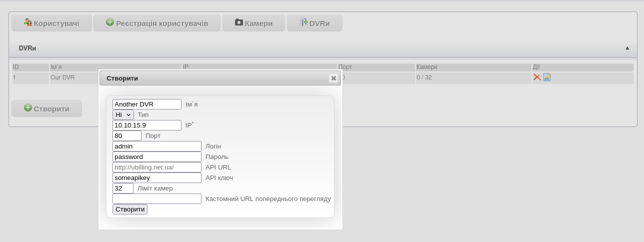Submit the form with Створити button in dialog

pyautogui.click(x=130, y=209)
